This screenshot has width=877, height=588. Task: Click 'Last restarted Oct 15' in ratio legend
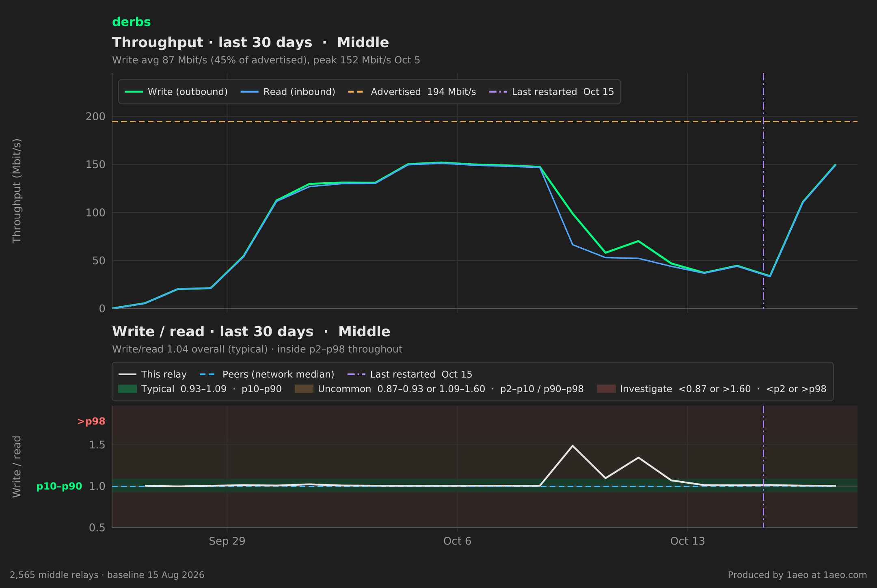tap(410, 374)
